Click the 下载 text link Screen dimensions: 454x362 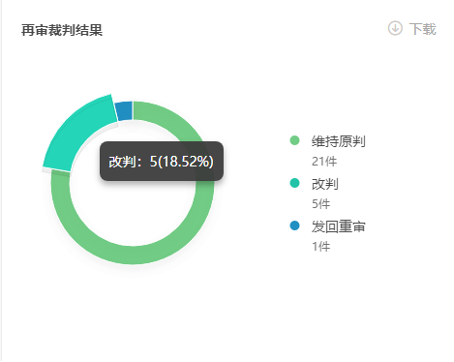coord(423,29)
